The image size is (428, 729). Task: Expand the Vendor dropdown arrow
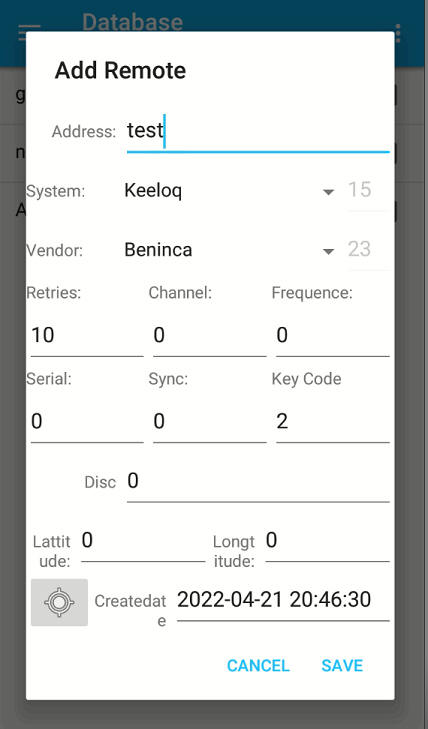pyautogui.click(x=329, y=251)
